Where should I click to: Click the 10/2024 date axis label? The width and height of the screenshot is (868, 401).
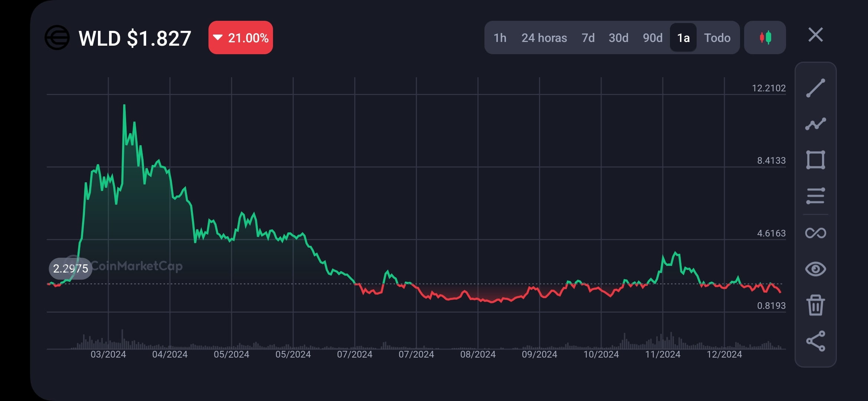click(601, 354)
